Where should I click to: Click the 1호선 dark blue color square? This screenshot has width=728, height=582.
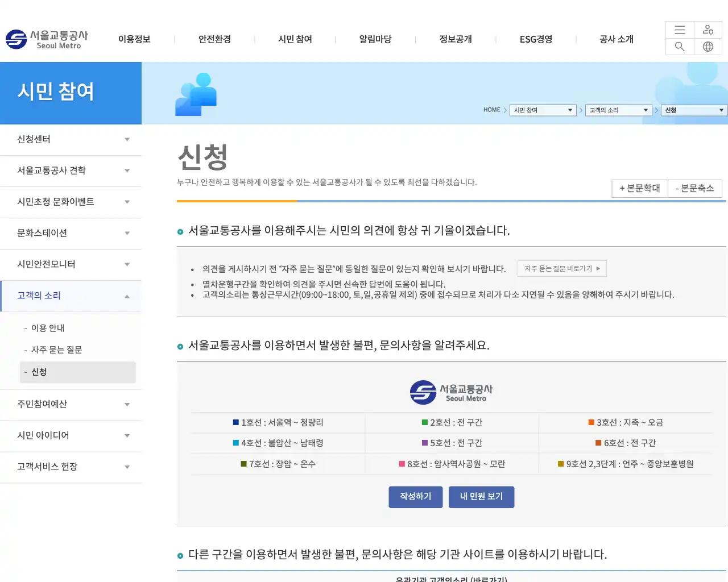(236, 422)
